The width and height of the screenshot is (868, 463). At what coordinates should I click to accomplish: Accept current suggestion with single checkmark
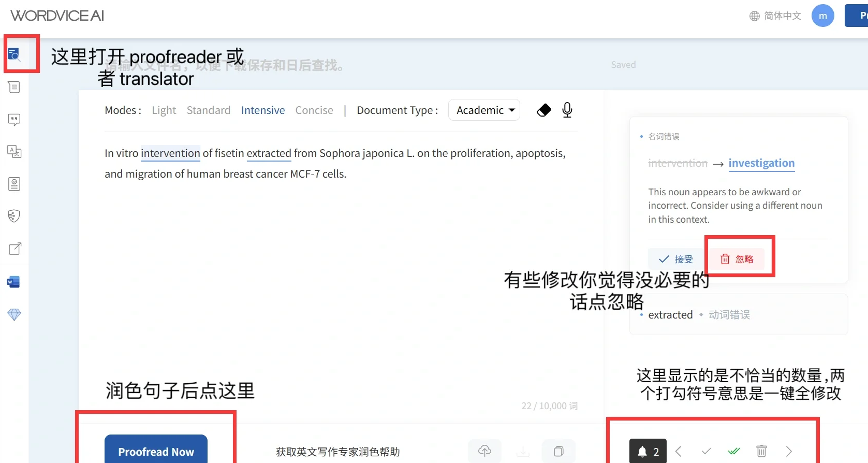(x=706, y=451)
